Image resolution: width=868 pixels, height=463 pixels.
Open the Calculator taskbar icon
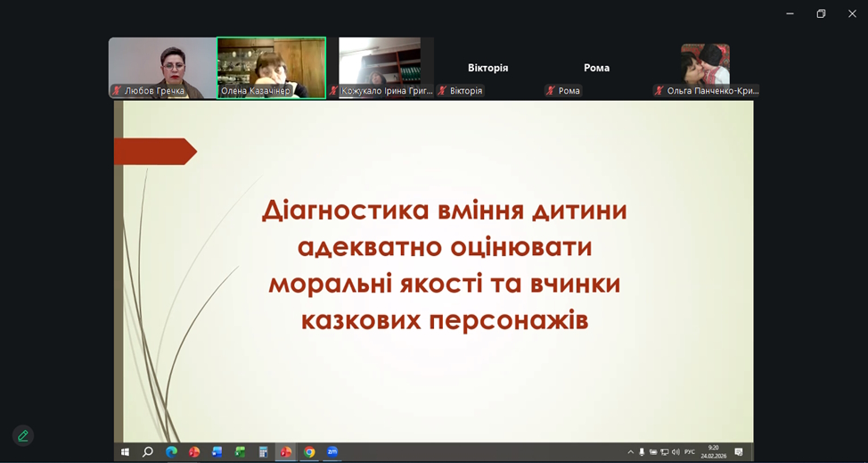tap(263, 452)
